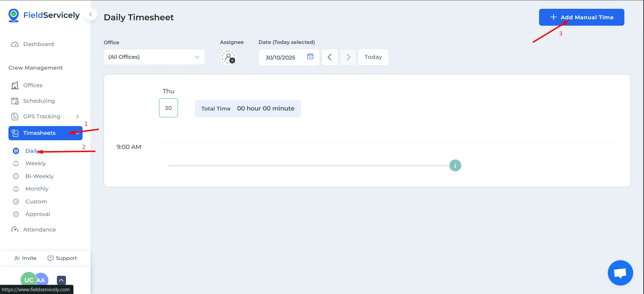Click the info icon on the timeline
Image resolution: width=644 pixels, height=294 pixels.
455,166
